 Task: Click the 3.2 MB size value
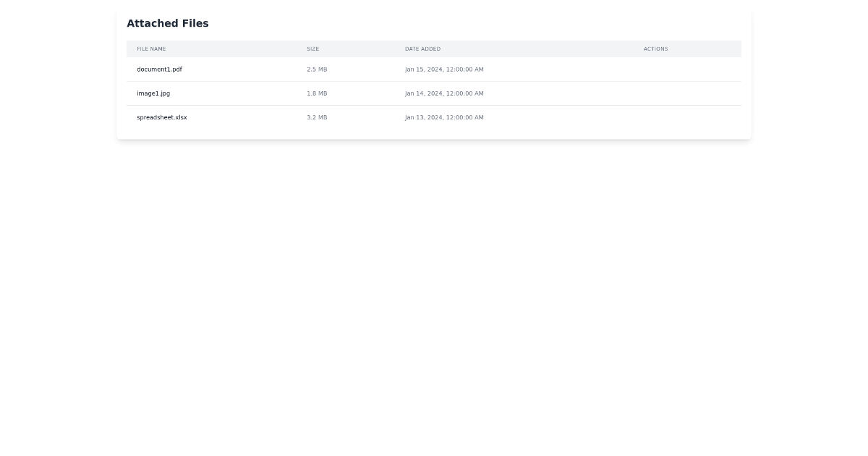point(317,117)
